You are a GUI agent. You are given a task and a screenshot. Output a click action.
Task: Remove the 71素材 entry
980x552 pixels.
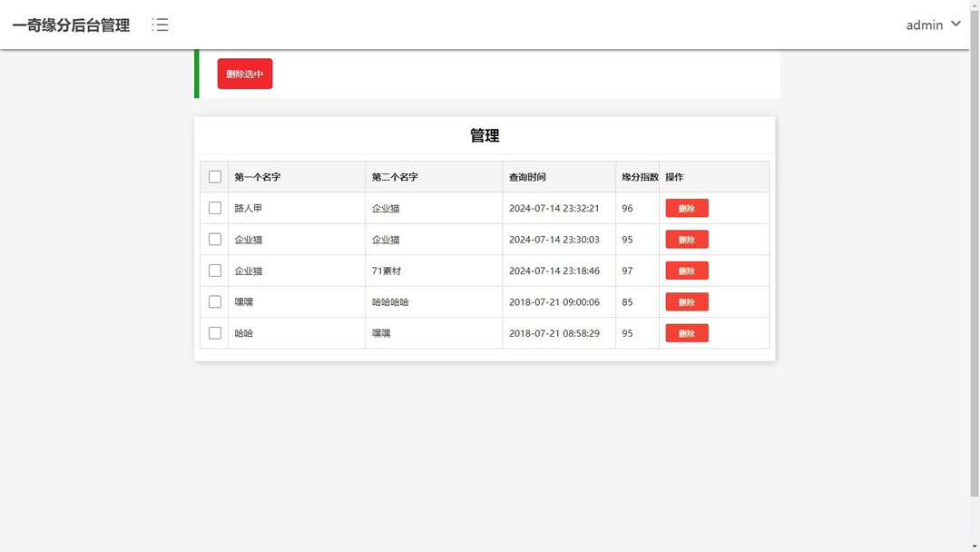pyautogui.click(x=687, y=271)
